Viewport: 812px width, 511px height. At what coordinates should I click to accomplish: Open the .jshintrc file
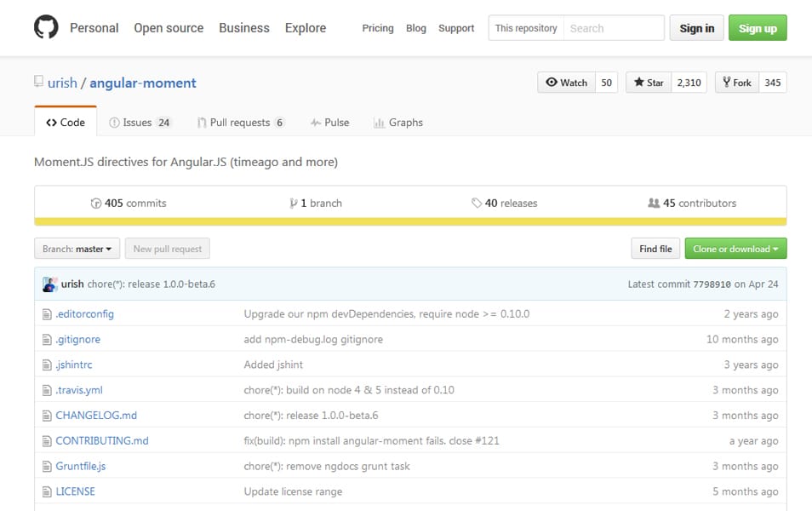click(74, 365)
